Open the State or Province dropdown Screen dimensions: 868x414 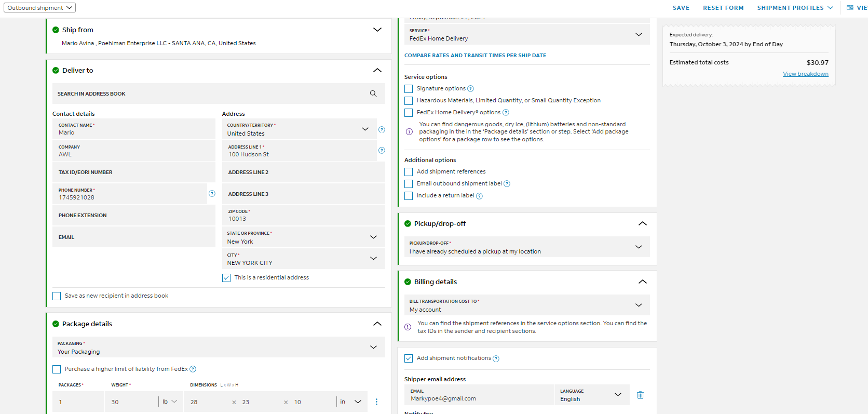tap(304, 237)
